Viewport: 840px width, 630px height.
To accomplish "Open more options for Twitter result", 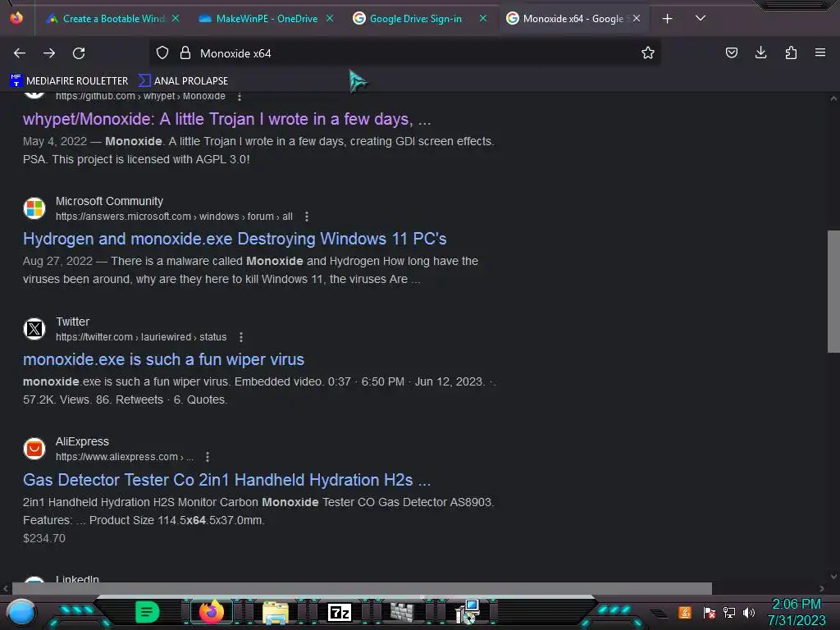I will (241, 337).
